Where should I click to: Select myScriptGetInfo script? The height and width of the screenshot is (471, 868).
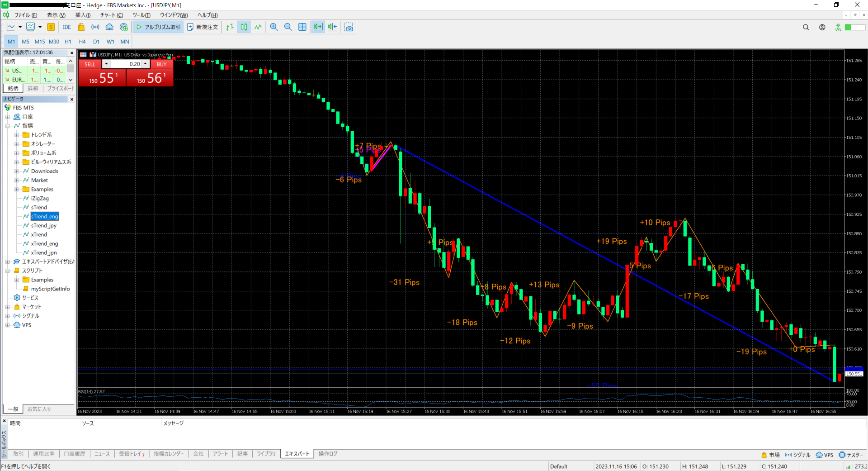click(50, 289)
